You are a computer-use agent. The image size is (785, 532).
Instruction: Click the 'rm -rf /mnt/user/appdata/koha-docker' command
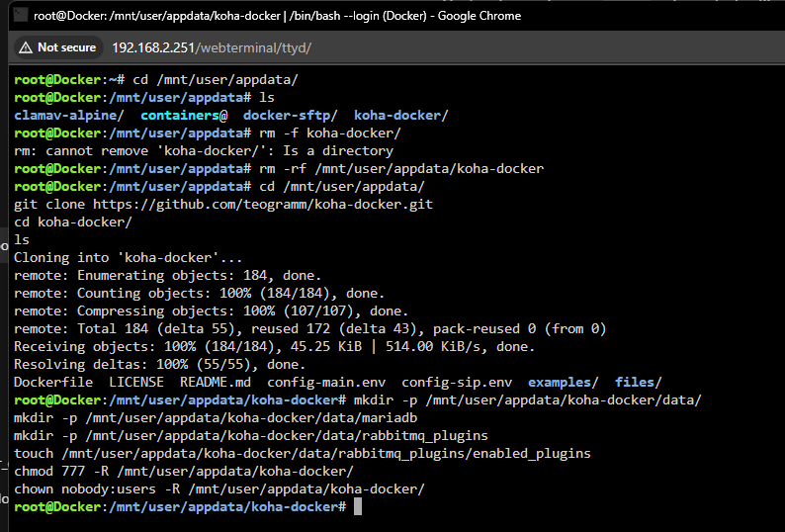tap(401, 169)
